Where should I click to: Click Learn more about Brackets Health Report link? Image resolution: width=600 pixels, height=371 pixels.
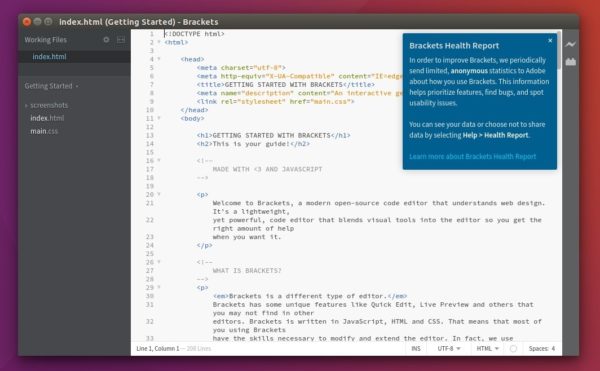473,156
